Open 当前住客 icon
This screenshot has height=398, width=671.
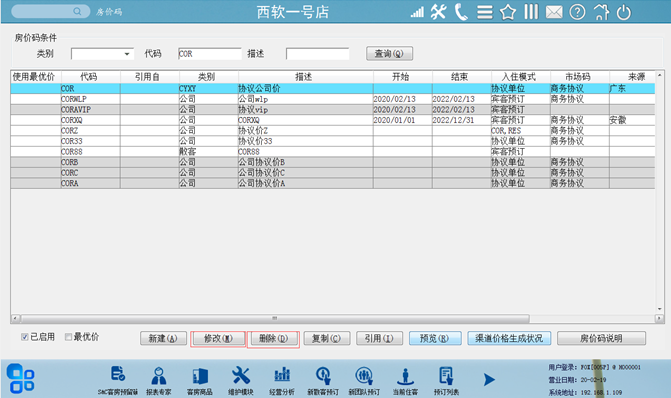tap(405, 380)
